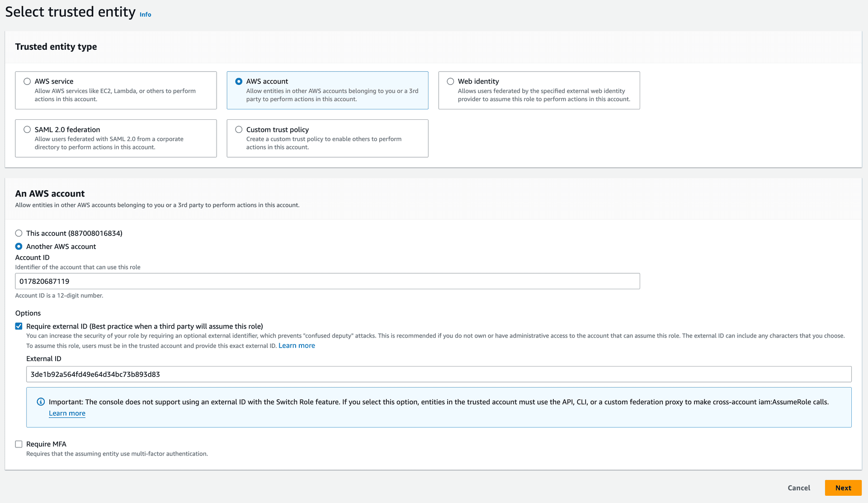This screenshot has height=503, width=868.
Task: Open the Info link beside Select trusted entity
Action: (x=145, y=14)
